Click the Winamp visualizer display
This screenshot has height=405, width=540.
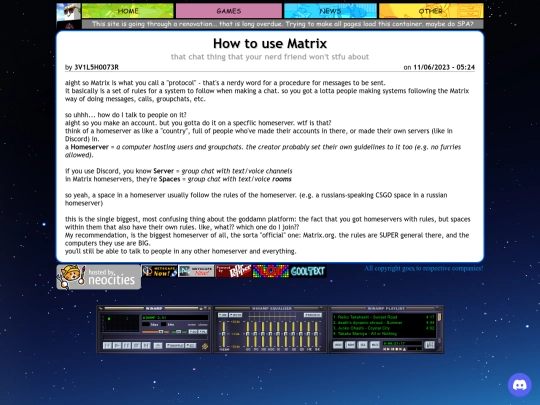[120, 323]
